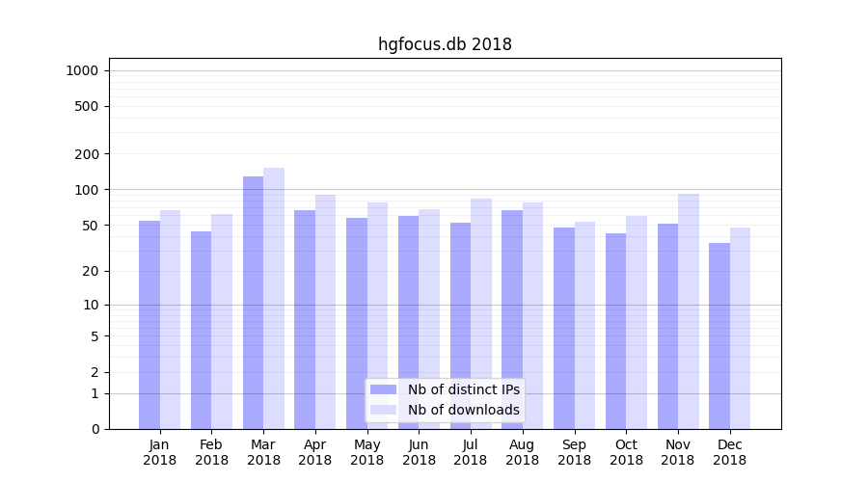Click the 0 y-axis tick label
Image resolution: width=868 pixels, height=482 pixels.
point(95,429)
